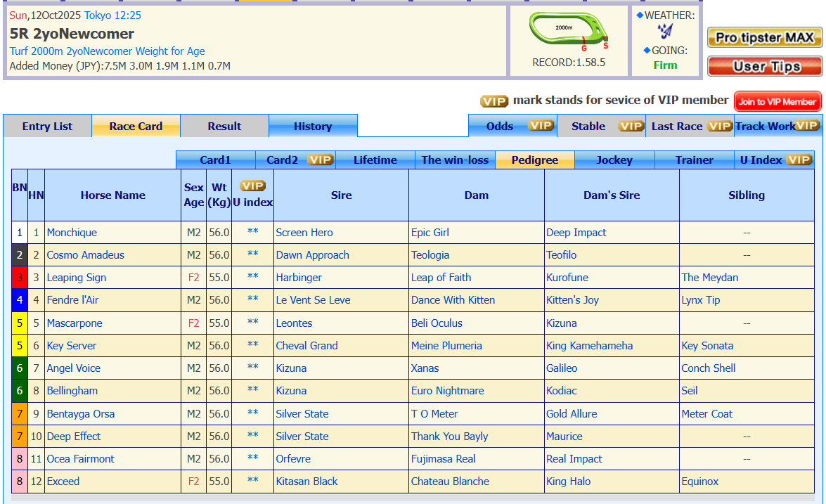The width and height of the screenshot is (826, 504).
Task: Open sibling Equinox link
Action: coord(699,482)
